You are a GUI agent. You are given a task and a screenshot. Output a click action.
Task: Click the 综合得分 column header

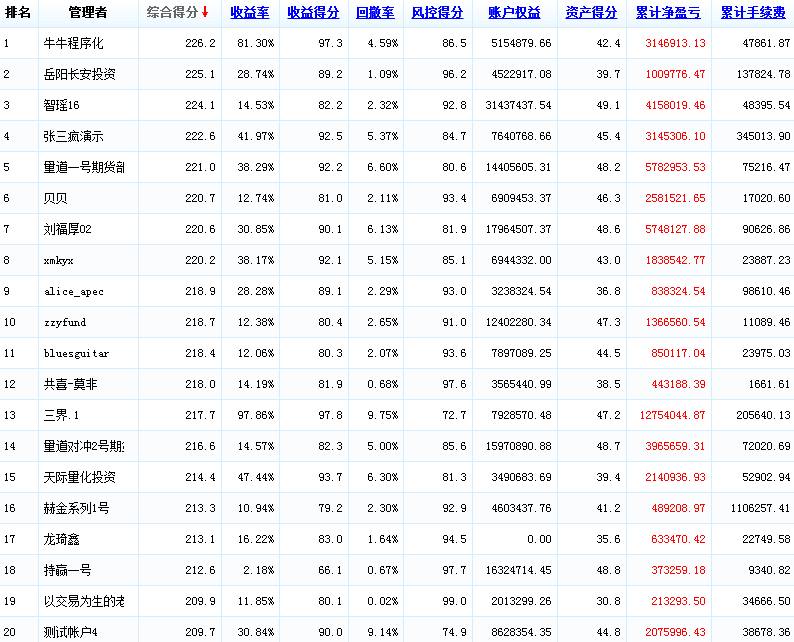(x=172, y=13)
